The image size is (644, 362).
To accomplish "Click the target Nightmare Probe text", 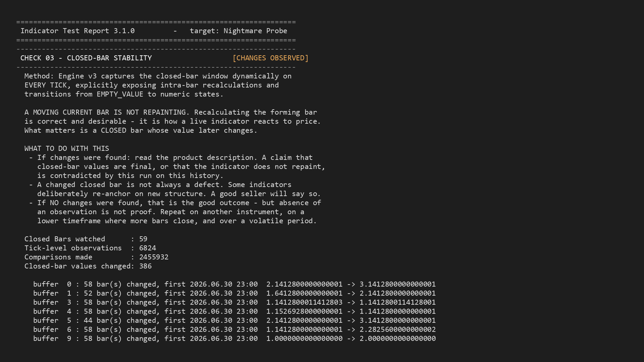I will (238, 31).
